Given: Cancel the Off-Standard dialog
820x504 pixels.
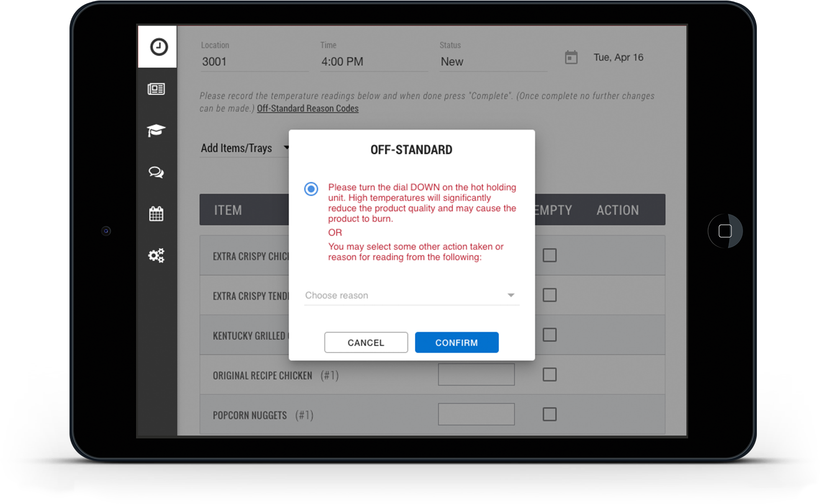Looking at the screenshot, I should pos(366,343).
